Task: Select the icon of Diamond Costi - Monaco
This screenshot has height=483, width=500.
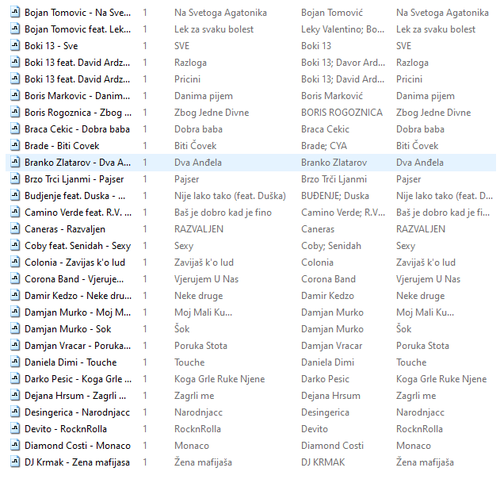Action: click(x=15, y=445)
